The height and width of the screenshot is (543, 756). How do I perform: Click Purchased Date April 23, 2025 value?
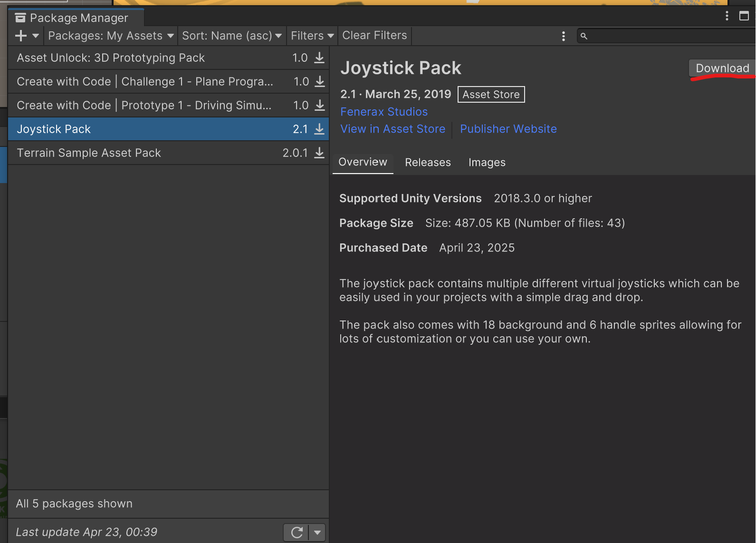(x=477, y=248)
